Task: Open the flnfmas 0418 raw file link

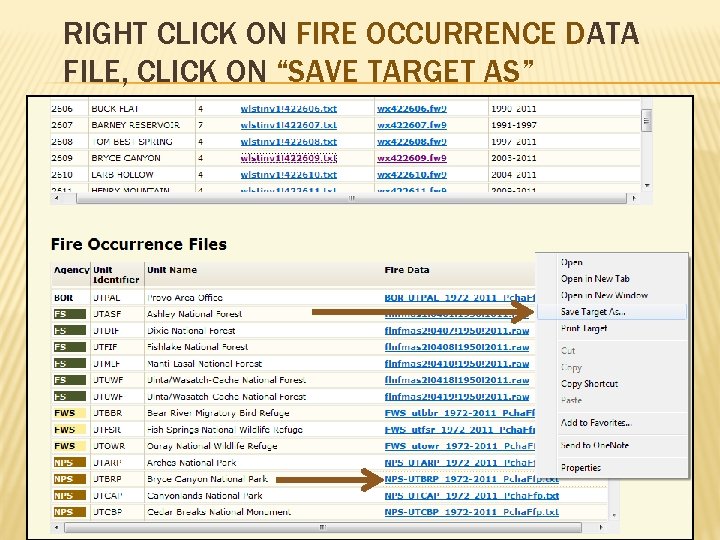Action: (457, 380)
